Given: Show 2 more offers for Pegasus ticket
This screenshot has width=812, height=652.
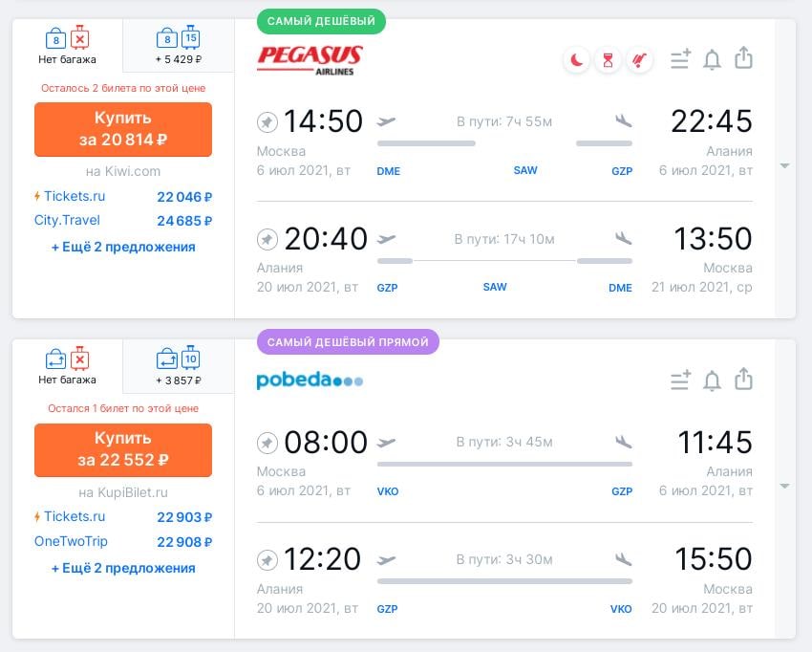Looking at the screenshot, I should [x=123, y=248].
